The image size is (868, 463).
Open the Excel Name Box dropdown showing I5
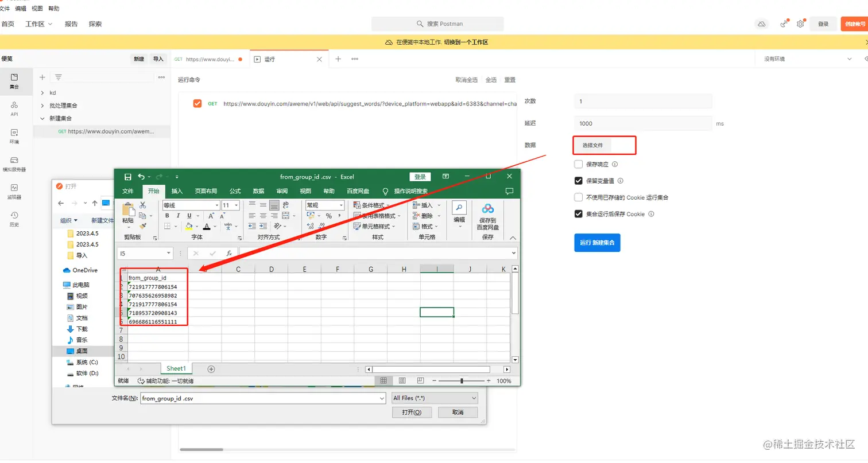pos(169,253)
